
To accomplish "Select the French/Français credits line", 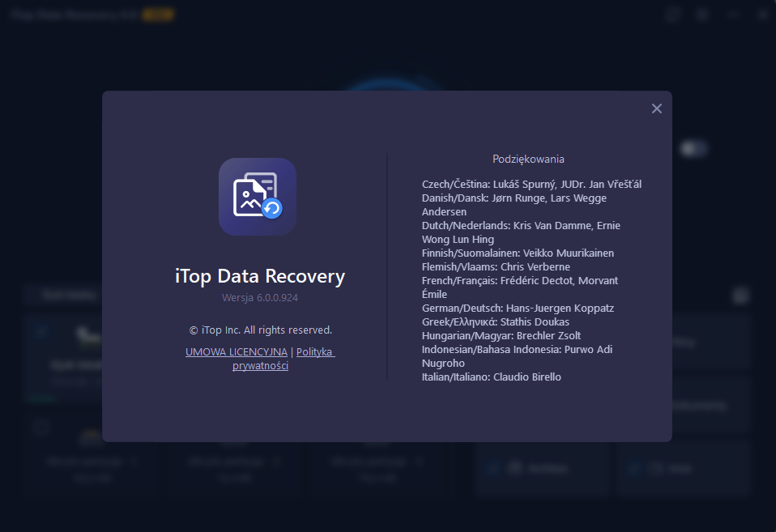I will tap(520, 287).
